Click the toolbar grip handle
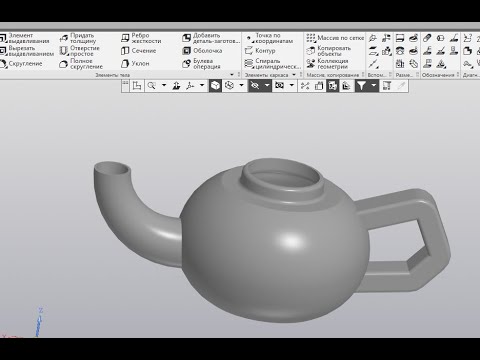The image size is (480, 360). tap(125, 86)
